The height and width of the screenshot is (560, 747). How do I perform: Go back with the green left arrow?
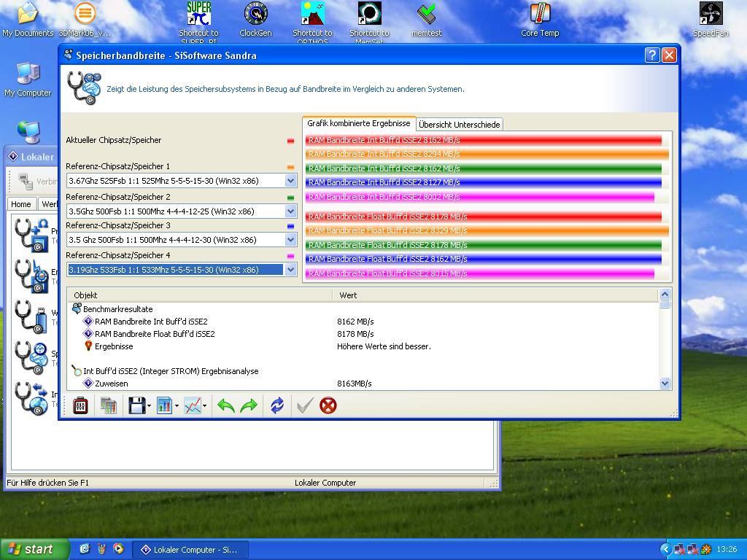click(226, 405)
